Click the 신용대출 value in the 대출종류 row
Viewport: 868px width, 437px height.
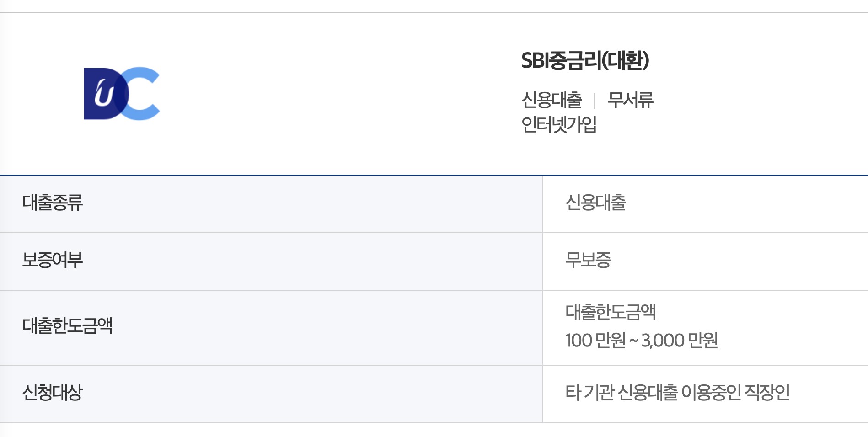(595, 203)
